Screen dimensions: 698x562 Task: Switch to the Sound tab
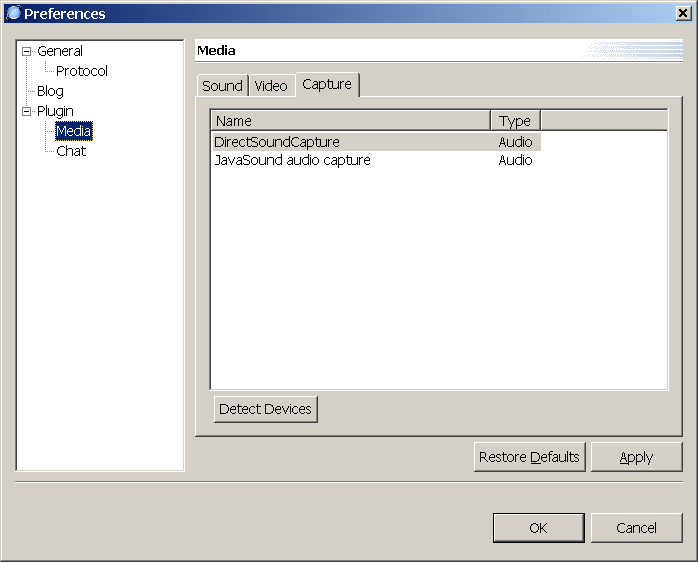tap(222, 86)
